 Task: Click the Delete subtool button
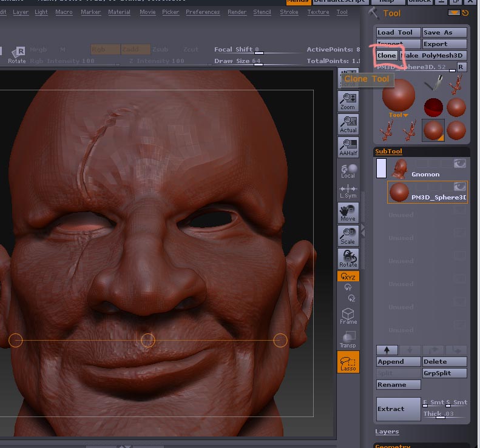click(x=444, y=362)
